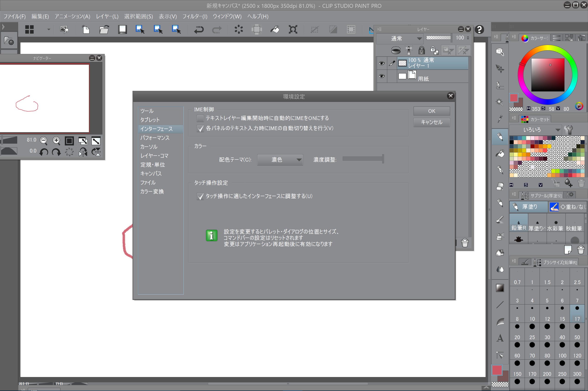Expand the いろいろ color set dropdown
This screenshot has height=391, width=588.
click(x=535, y=130)
